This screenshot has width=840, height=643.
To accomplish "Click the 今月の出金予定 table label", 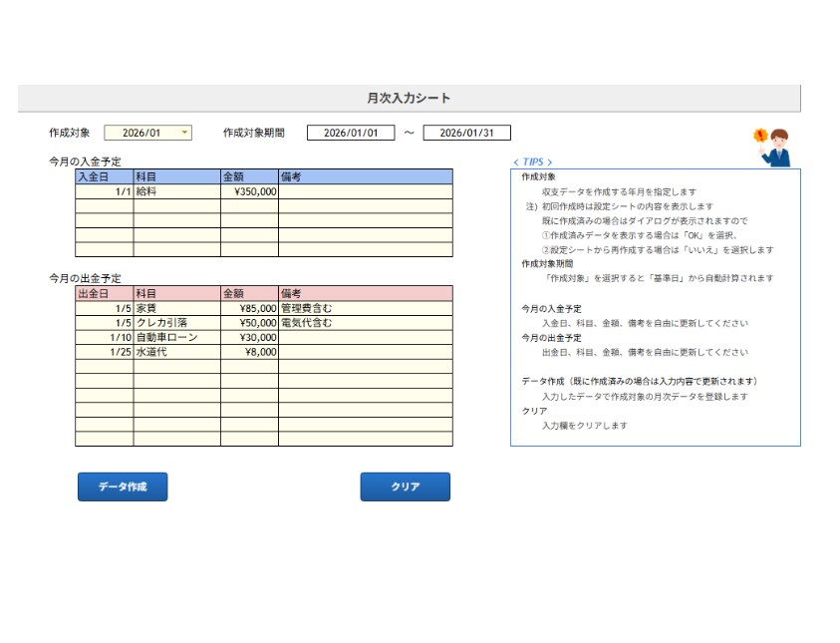I will click(85, 279).
